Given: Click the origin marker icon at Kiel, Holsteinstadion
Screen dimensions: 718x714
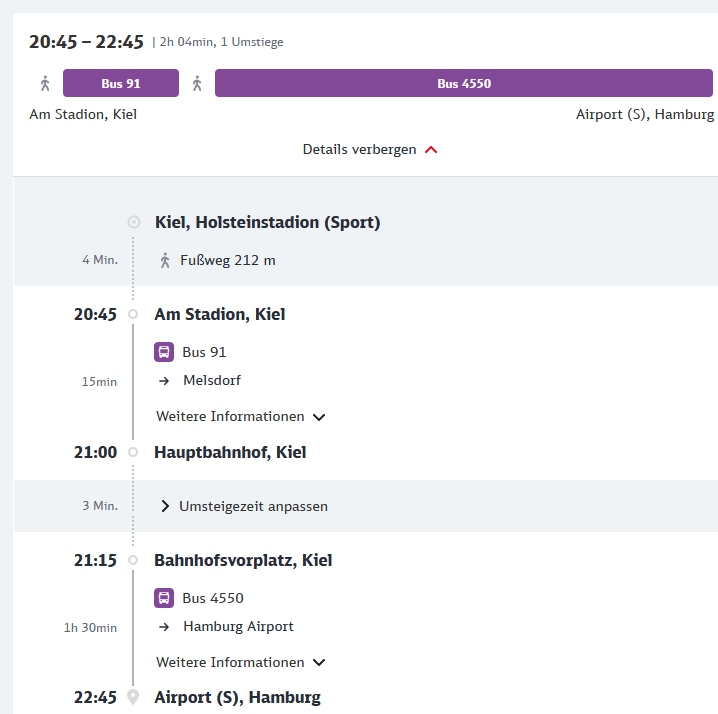Looking at the screenshot, I should coord(134,222).
